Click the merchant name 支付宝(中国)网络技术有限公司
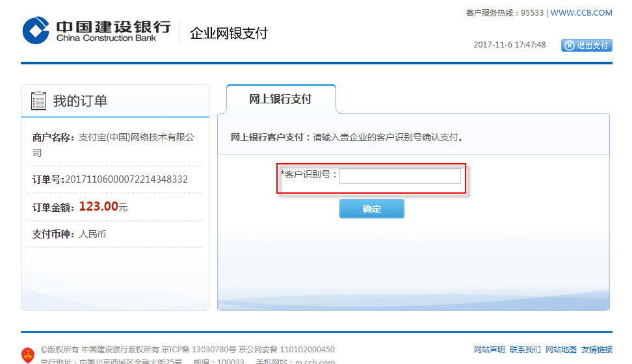632x364 pixels. (113, 145)
